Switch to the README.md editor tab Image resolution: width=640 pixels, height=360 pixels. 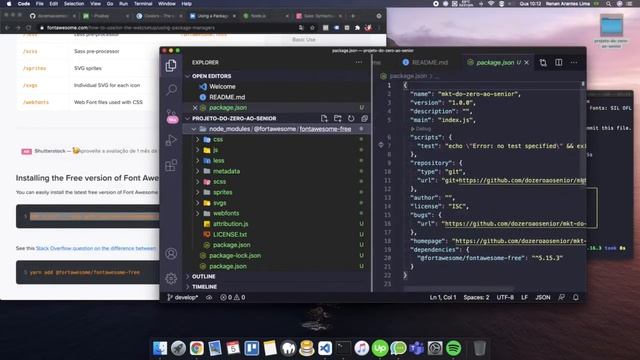[x=425, y=62]
